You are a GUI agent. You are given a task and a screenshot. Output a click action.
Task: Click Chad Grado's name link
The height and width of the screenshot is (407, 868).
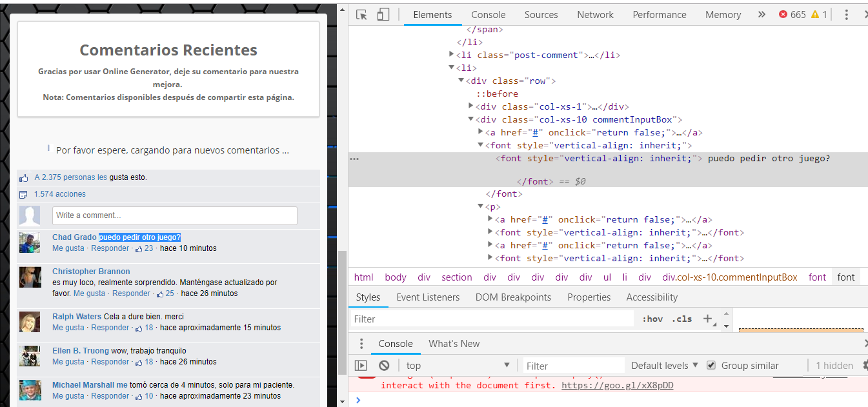[x=74, y=237]
